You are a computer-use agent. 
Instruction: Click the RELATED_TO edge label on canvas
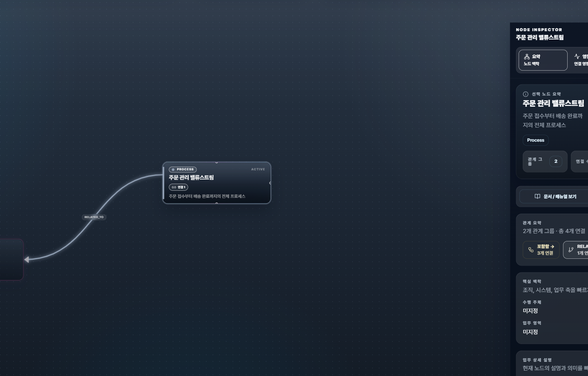[x=94, y=217]
